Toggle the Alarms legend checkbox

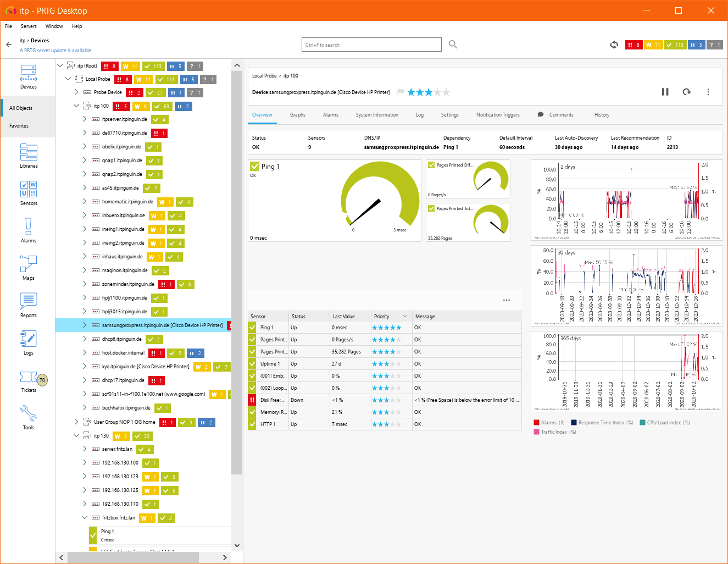coord(536,423)
